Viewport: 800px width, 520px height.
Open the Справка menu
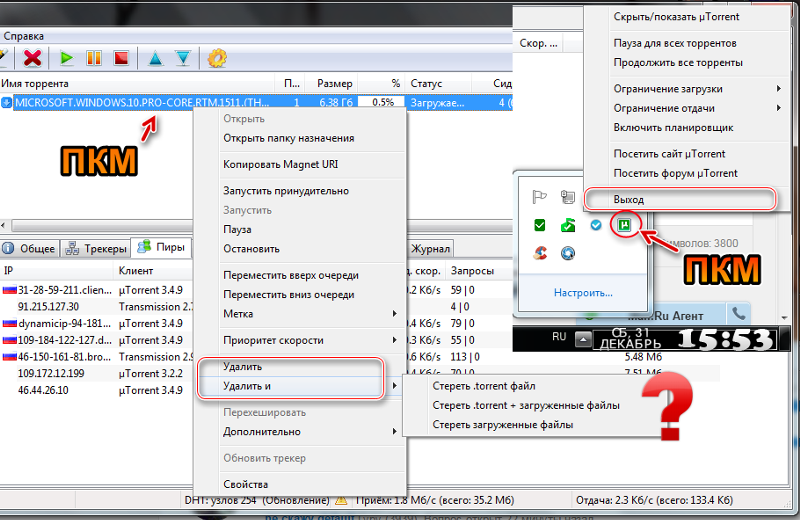click(x=23, y=36)
